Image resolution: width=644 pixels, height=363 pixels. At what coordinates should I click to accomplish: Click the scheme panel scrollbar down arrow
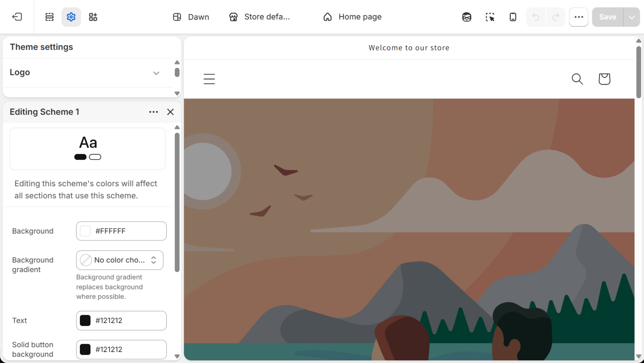point(177,356)
